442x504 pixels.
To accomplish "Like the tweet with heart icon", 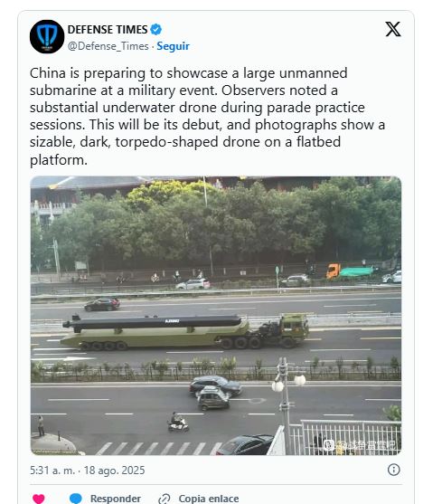I will click(x=39, y=499).
